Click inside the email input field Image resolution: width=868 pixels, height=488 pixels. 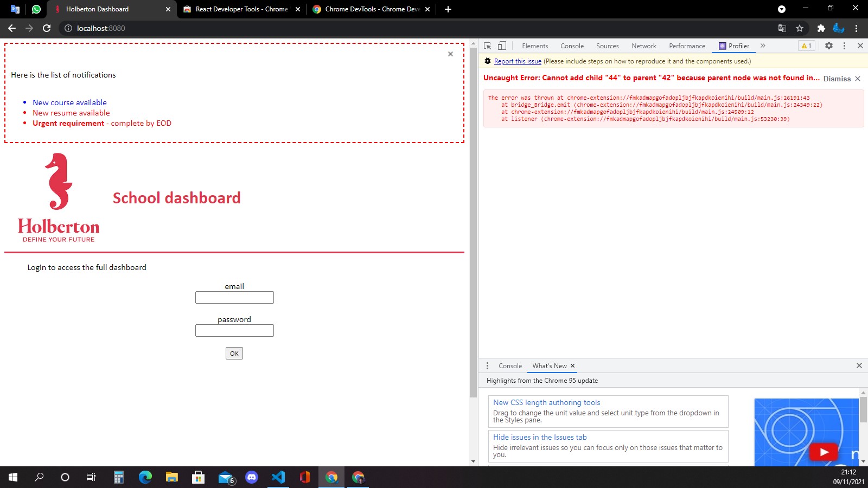click(234, 297)
